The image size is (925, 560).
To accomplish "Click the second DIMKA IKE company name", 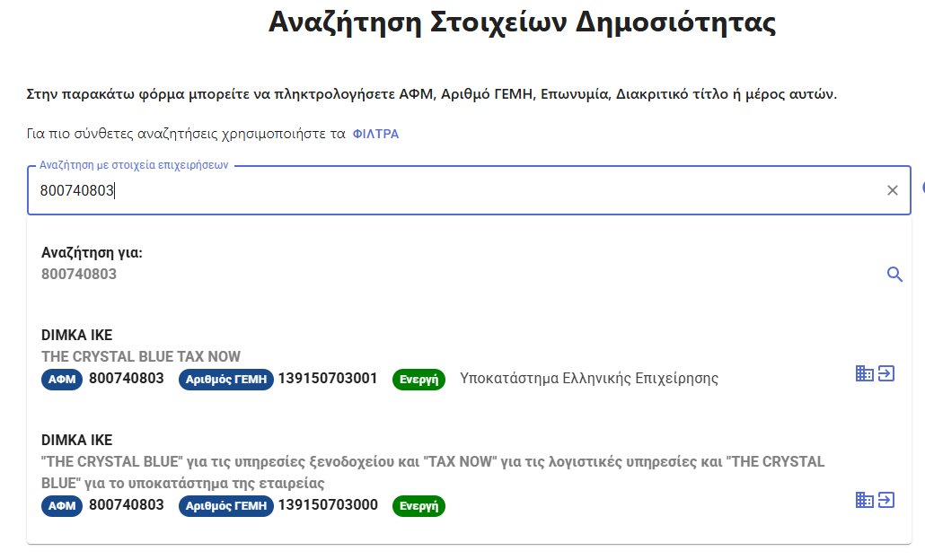I will pyautogui.click(x=76, y=441).
